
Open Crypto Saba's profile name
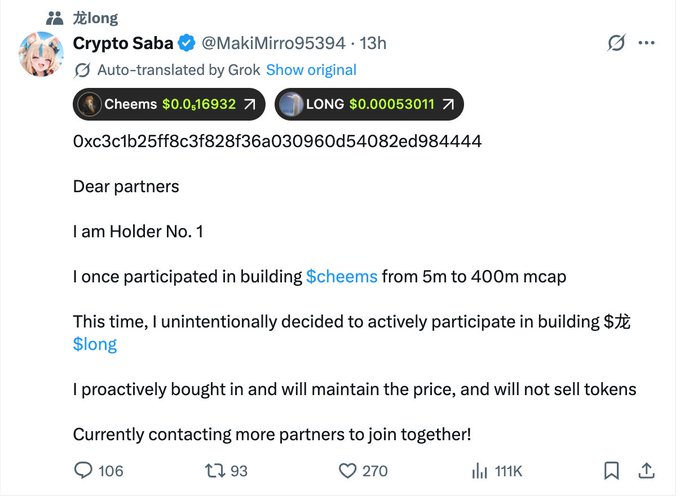(x=123, y=43)
